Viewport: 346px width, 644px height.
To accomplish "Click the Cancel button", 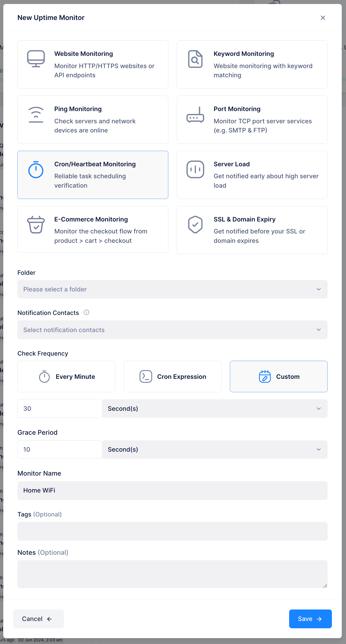I will coord(38,619).
